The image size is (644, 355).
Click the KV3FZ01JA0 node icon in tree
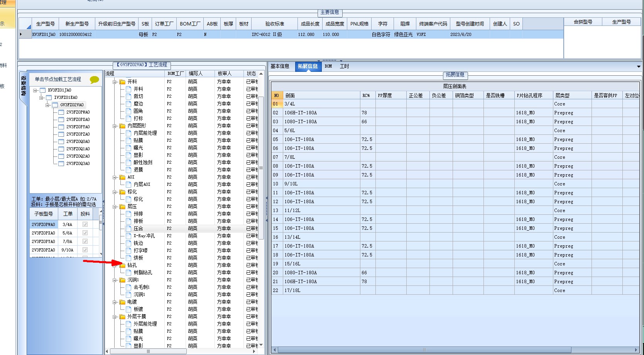click(42, 90)
